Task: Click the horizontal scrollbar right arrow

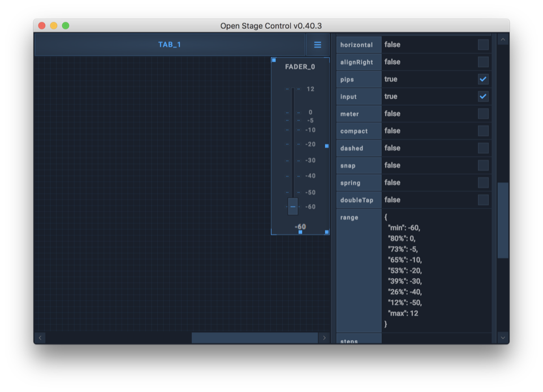Action: (324, 338)
